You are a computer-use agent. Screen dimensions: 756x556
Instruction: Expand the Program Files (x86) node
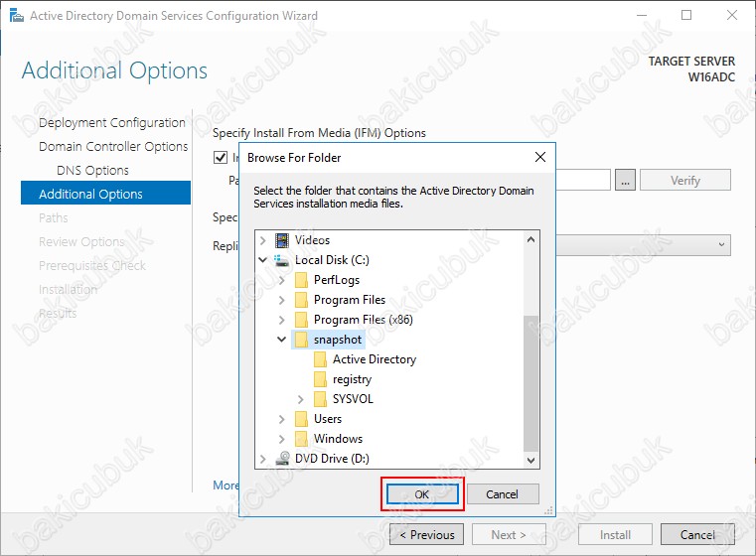[x=281, y=320]
